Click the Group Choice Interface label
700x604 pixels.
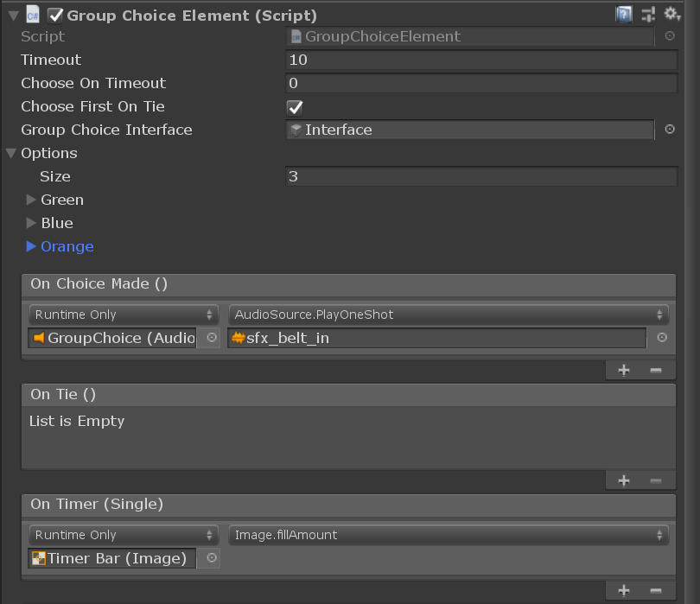pyautogui.click(x=106, y=130)
